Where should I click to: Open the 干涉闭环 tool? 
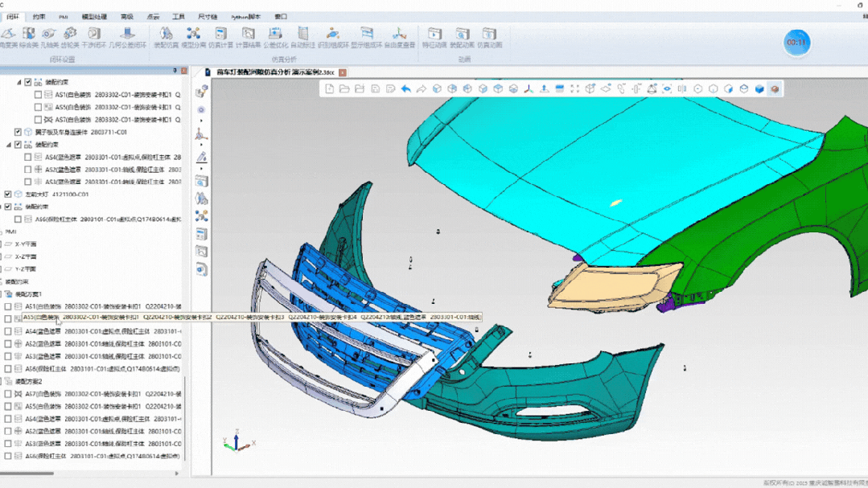(x=93, y=37)
